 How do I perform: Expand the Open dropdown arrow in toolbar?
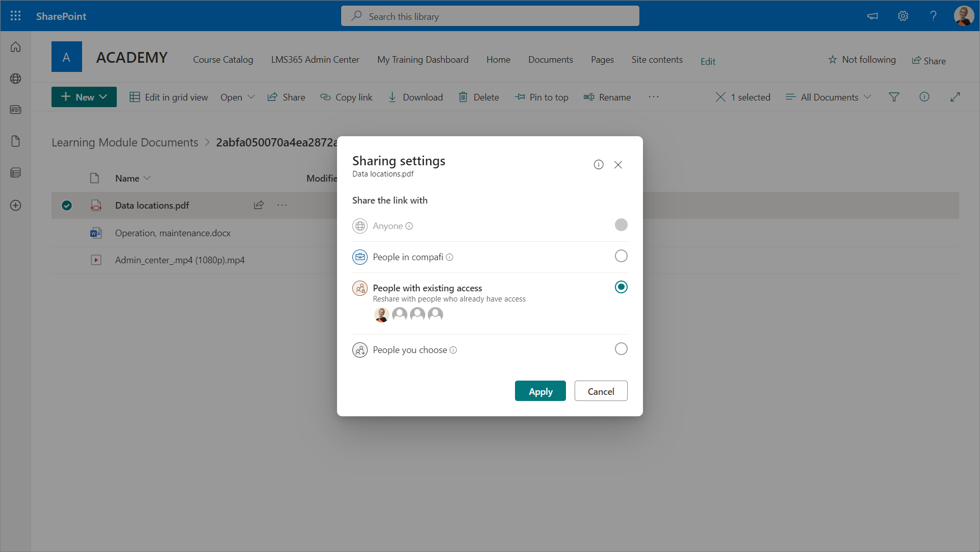tap(251, 97)
